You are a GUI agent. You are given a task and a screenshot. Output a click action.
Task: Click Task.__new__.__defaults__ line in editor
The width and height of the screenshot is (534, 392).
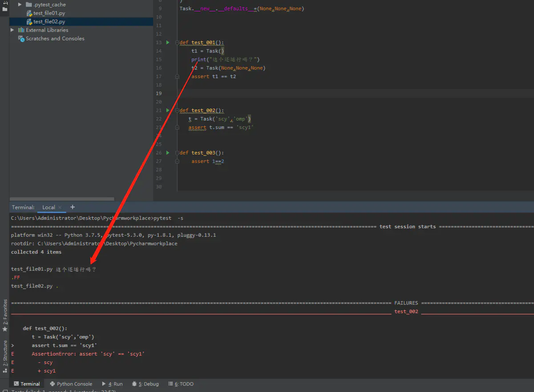[x=242, y=8]
